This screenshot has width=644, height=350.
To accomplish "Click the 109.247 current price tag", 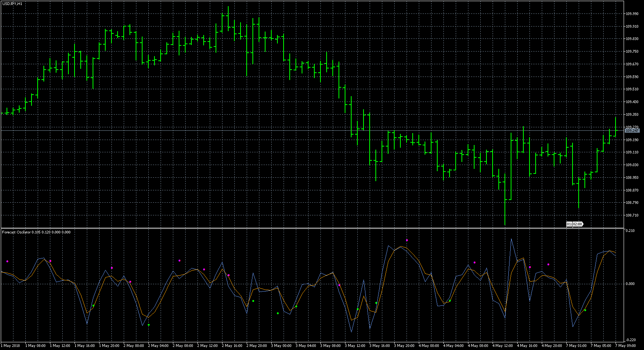I will (x=632, y=131).
